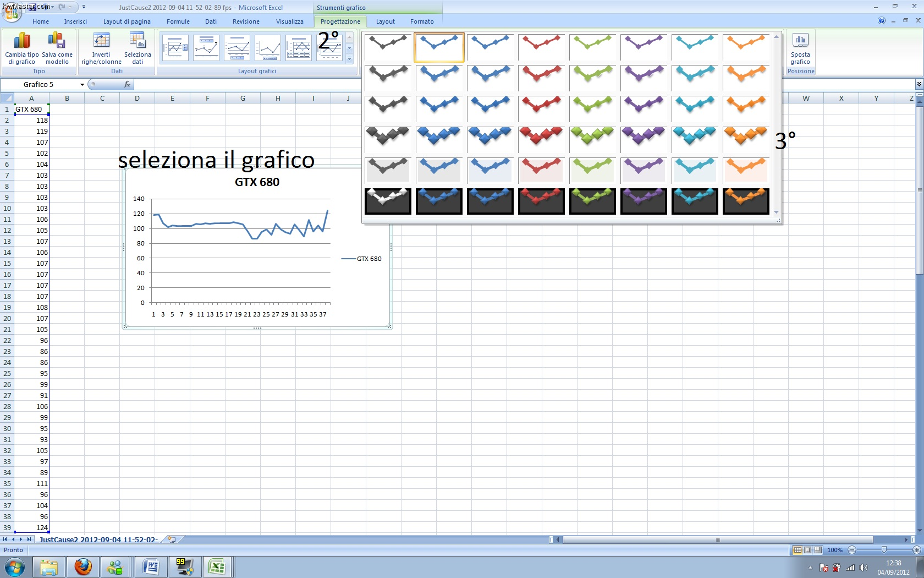
Task: Expand the formula bar
Action: click(919, 84)
